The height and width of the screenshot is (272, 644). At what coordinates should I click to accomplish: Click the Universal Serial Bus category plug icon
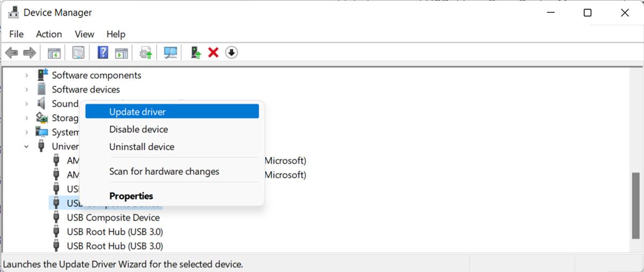42,146
